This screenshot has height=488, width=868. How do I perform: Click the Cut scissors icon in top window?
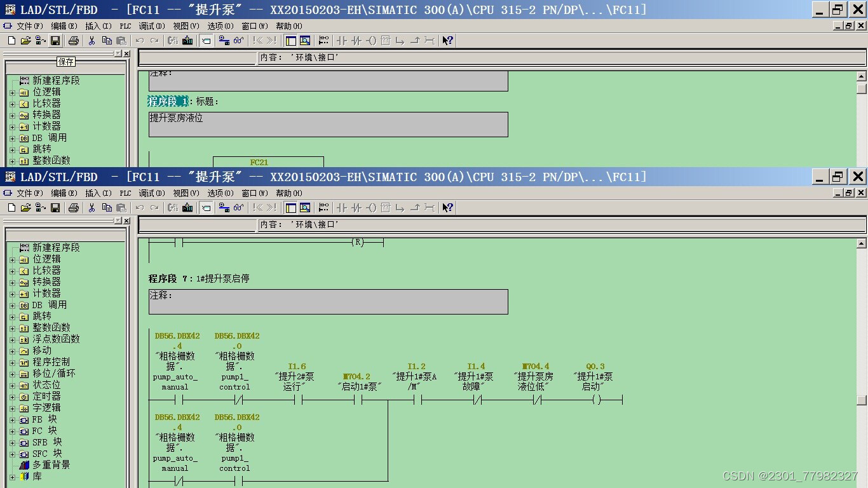pos(92,41)
